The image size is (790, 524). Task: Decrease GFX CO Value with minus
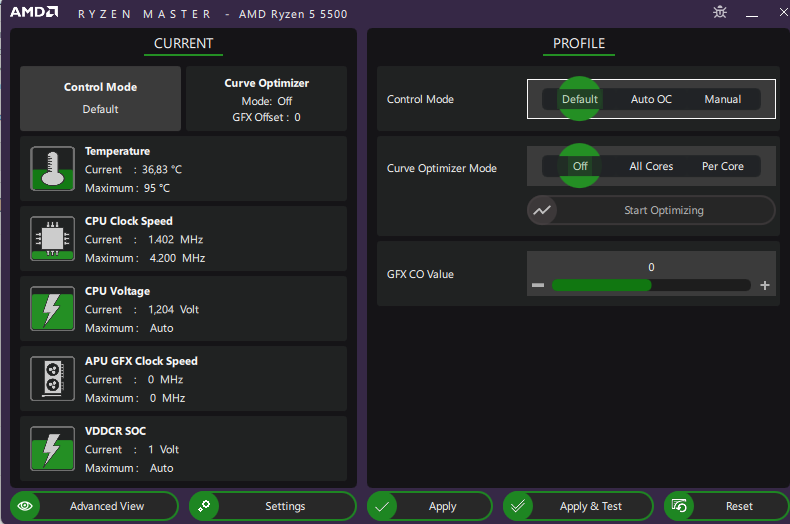coord(538,285)
